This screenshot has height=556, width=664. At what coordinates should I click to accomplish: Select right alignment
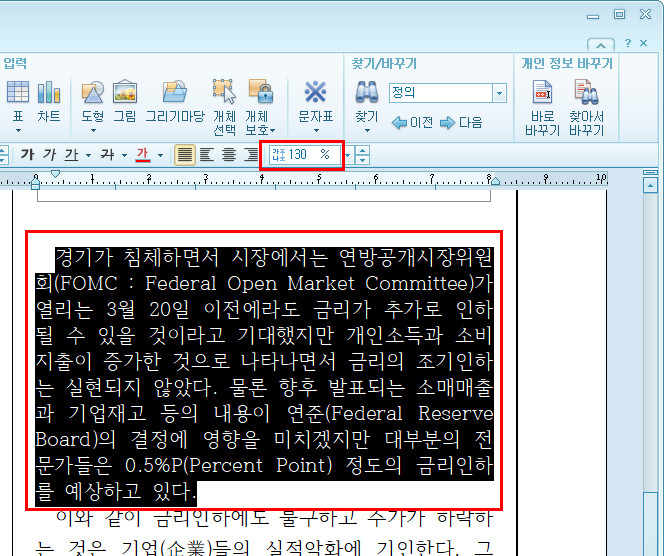(252, 155)
